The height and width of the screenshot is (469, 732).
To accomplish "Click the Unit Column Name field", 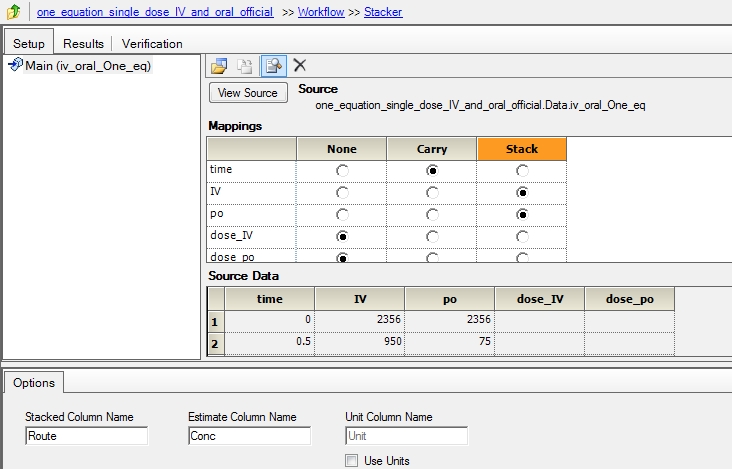I will (407, 436).
